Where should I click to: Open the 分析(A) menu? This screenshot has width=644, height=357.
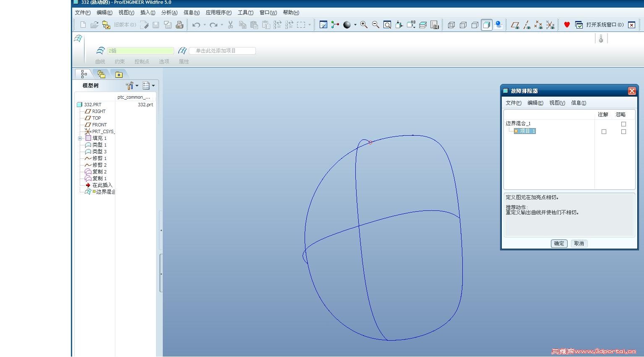[x=169, y=13]
